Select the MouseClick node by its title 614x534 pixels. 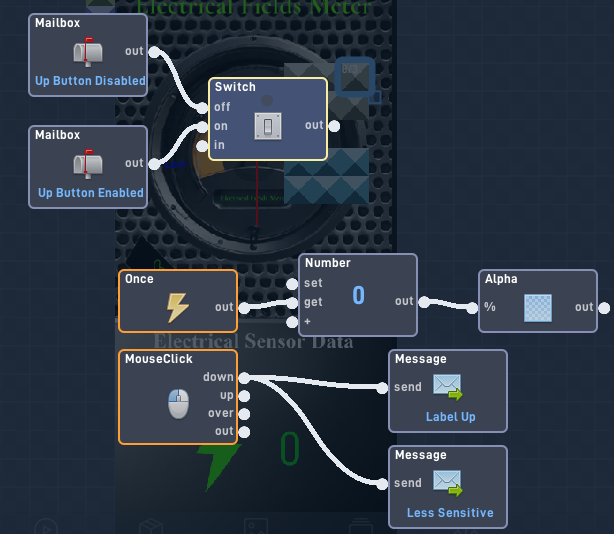[159, 359]
